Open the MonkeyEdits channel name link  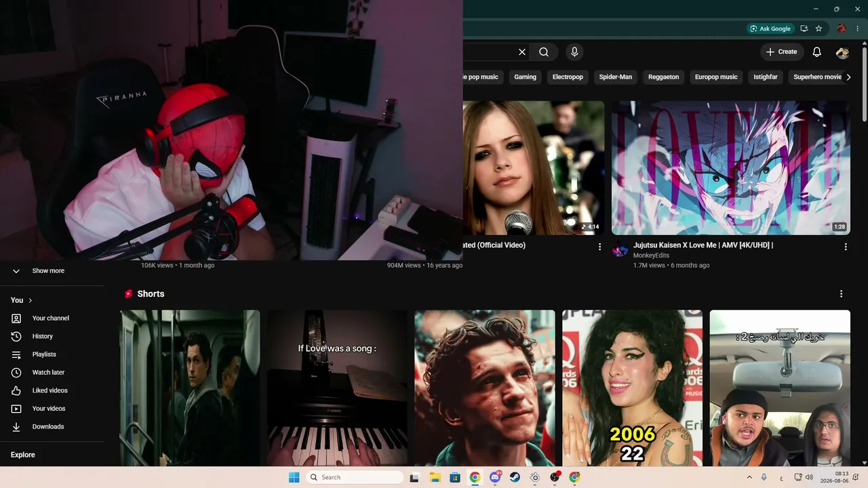651,256
